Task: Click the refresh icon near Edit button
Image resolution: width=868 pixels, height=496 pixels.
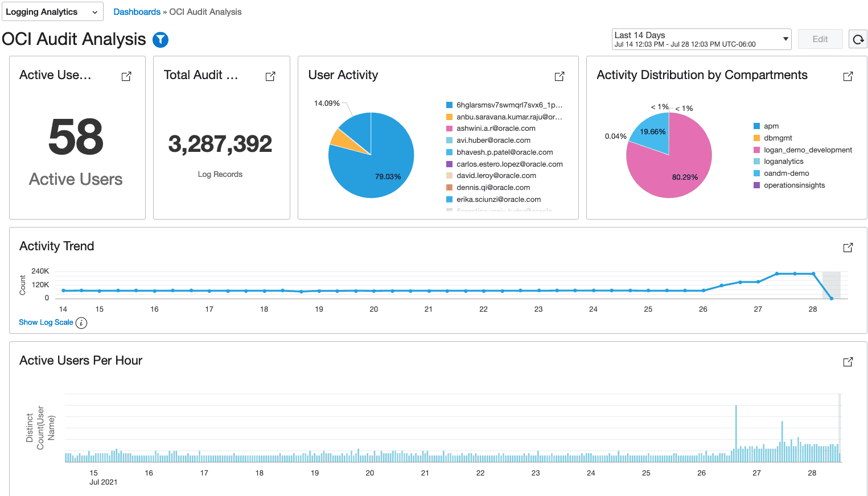Action: [x=858, y=39]
